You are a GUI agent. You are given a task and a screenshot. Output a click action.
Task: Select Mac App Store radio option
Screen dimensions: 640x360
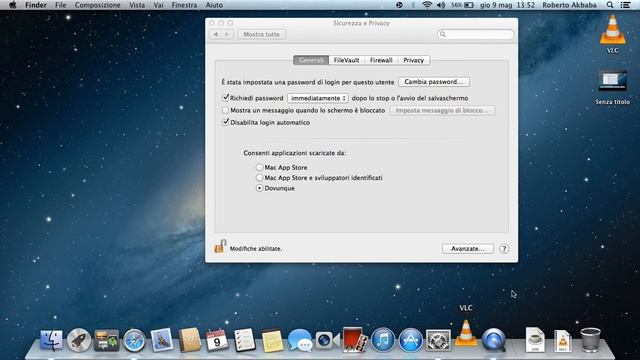click(260, 167)
